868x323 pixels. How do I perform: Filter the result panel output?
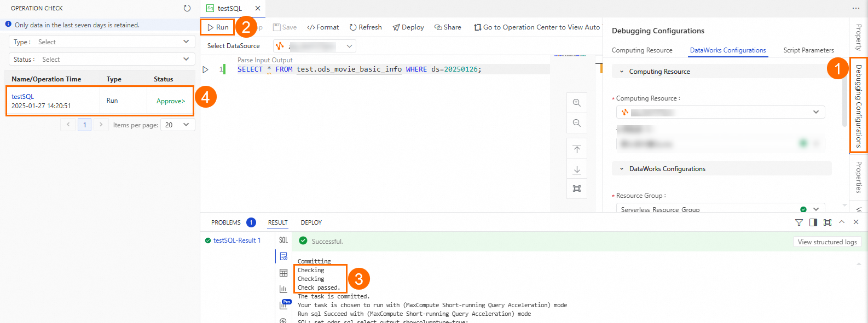click(x=799, y=222)
